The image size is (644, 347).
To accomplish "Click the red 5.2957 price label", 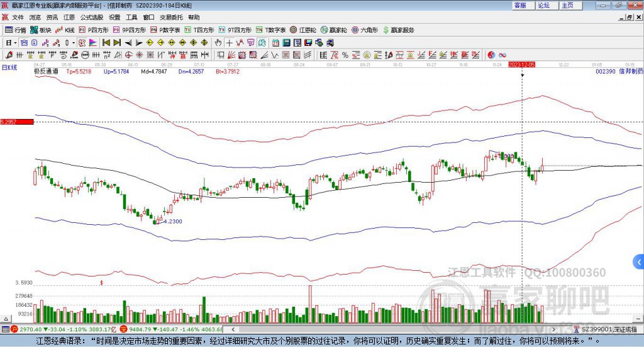I will click(17, 122).
